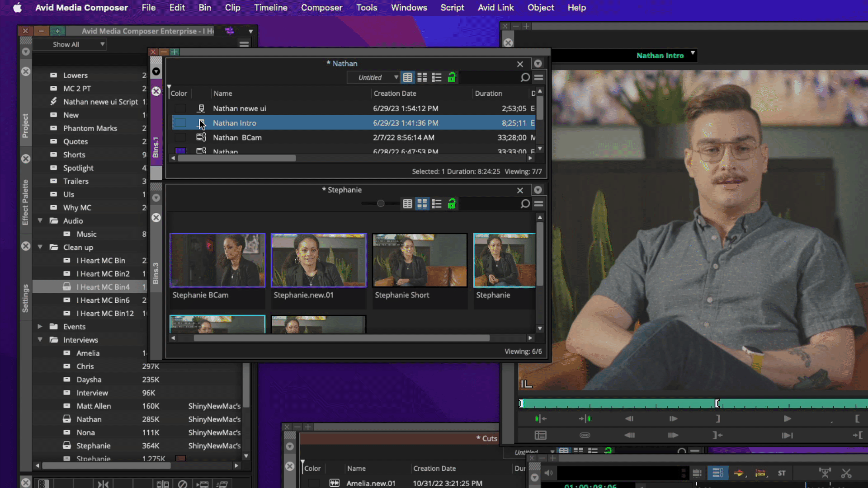The height and width of the screenshot is (488, 868).
Task: Open the Tools menu
Action: point(366,8)
